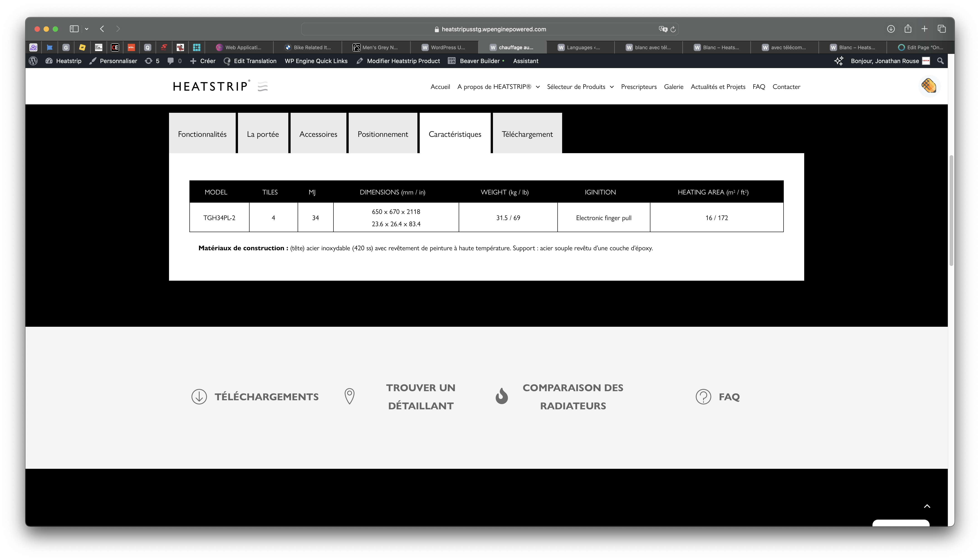The width and height of the screenshot is (980, 560).
Task: Open the pinned grey G tab icon
Action: coord(66,47)
